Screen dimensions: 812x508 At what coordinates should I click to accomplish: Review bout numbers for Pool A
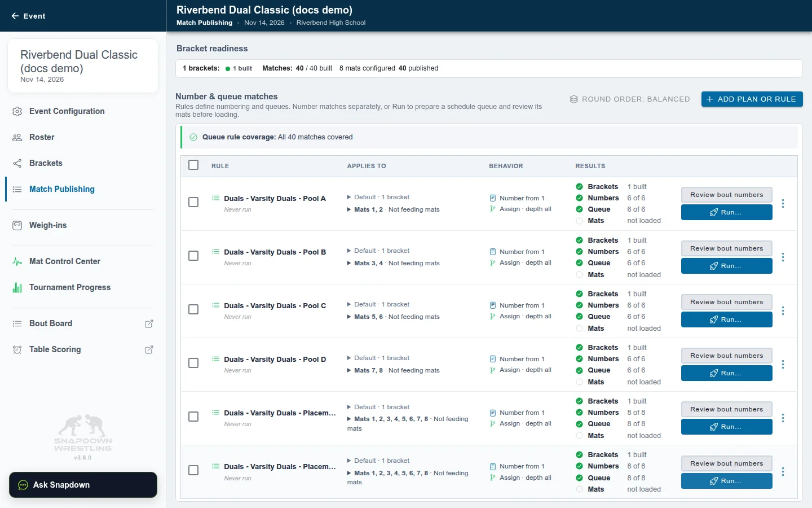[x=726, y=195]
